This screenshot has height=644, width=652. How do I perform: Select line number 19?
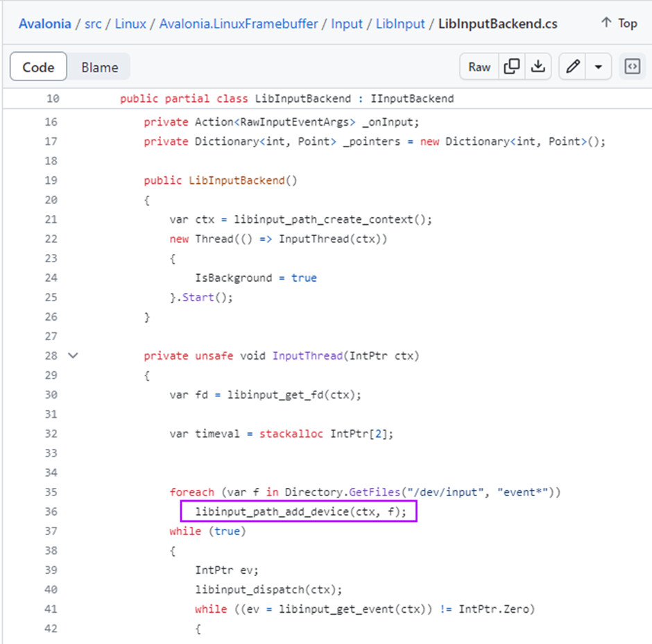(52, 180)
